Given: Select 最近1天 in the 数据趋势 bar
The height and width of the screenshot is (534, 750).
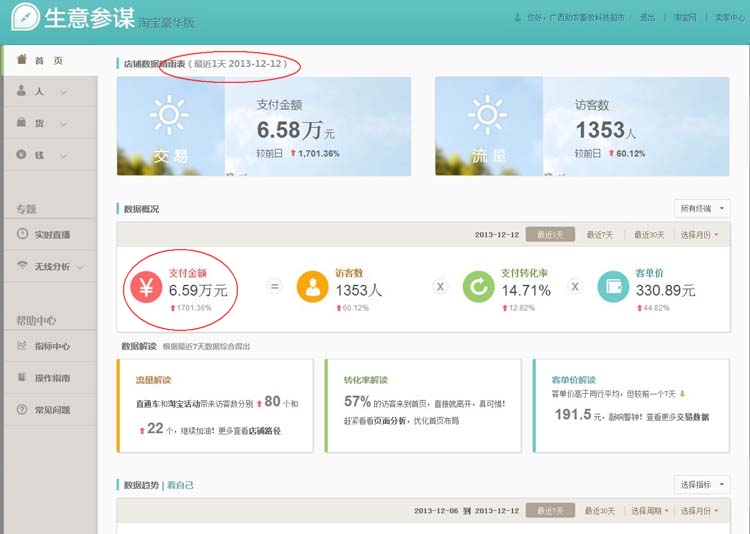Looking at the screenshot, I should tap(550, 510).
